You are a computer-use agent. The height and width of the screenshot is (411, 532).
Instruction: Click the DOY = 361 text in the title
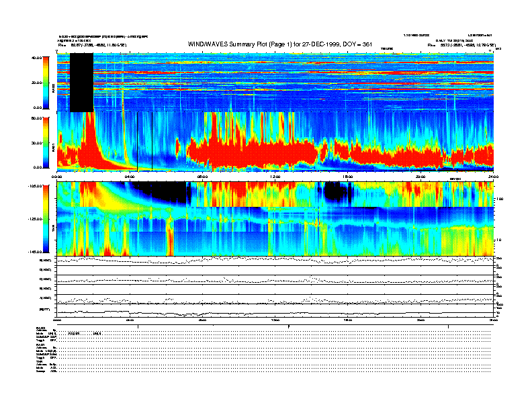pyautogui.click(x=357, y=44)
